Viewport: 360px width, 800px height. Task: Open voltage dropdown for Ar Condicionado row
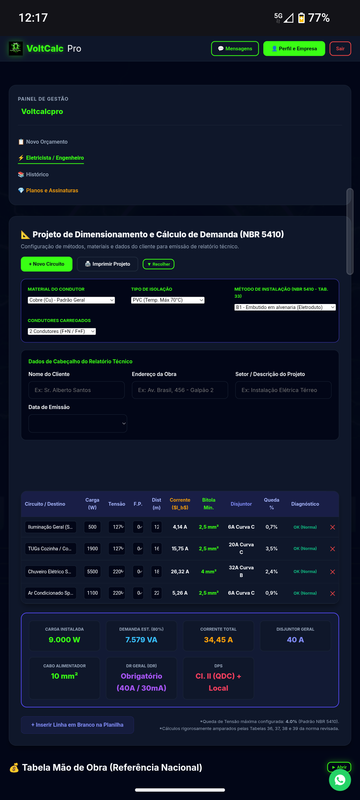[117, 593]
